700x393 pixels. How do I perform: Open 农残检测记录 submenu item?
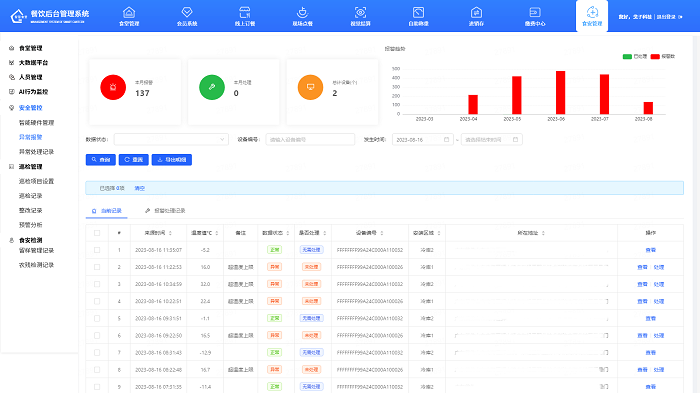(x=36, y=265)
